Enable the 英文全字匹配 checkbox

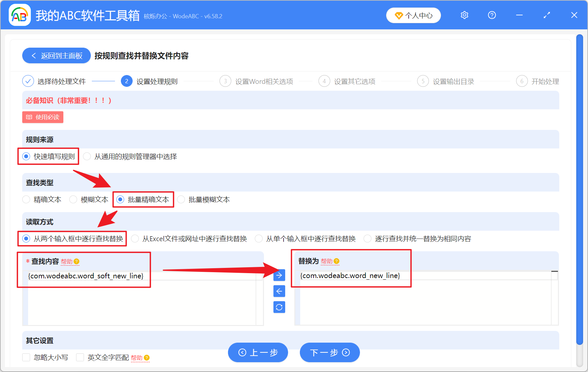(80, 357)
